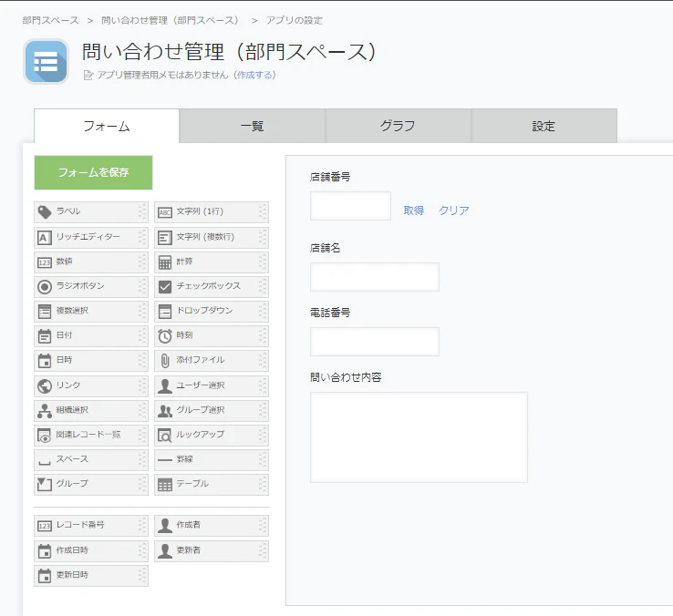673x616 pixels.
Task: Select the 作成者 person icon
Action: 165,526
